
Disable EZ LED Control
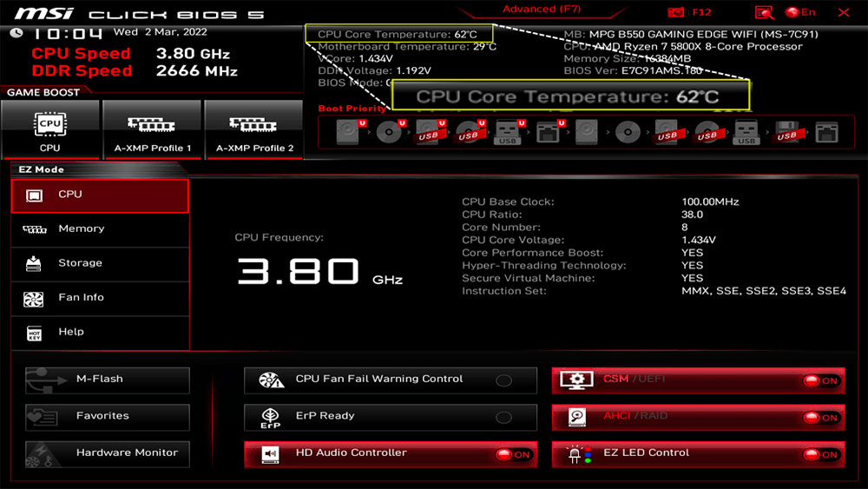[820, 454]
